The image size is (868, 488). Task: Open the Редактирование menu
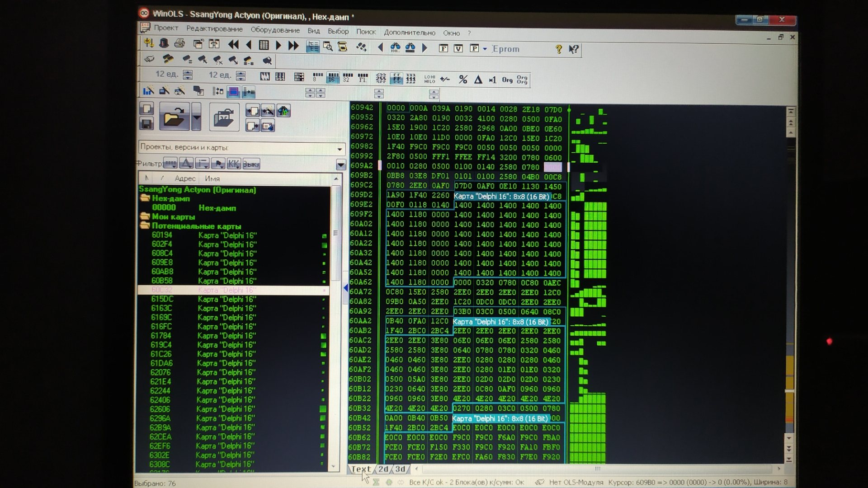coord(214,29)
